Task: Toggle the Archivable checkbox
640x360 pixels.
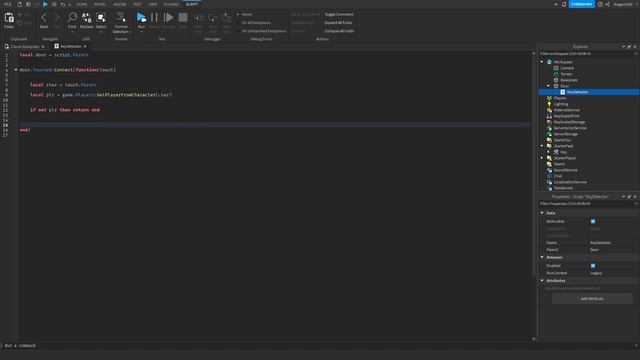Action: pyautogui.click(x=593, y=221)
